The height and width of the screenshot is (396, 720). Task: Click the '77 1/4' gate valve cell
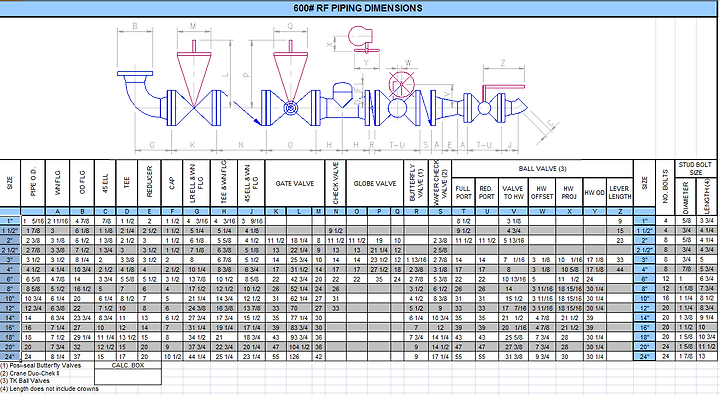tap(299, 318)
